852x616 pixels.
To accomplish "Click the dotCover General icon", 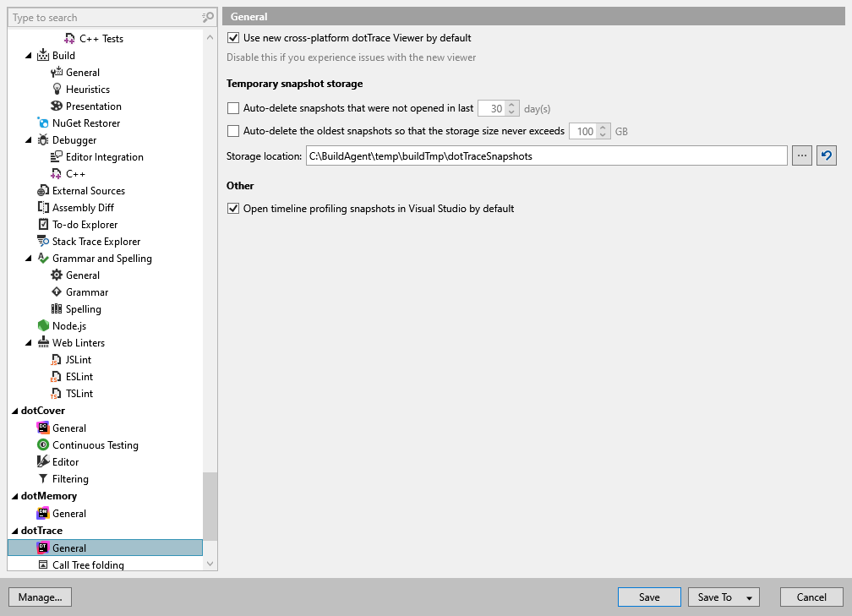I will pos(43,428).
